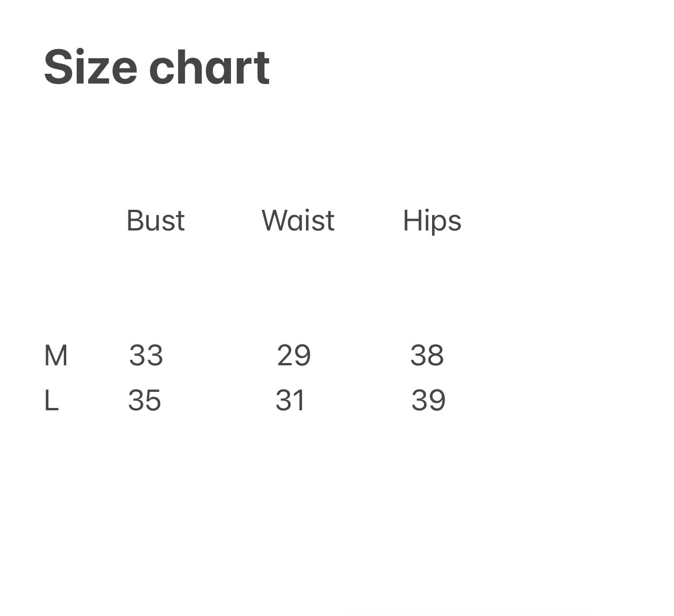This screenshot has height=616, width=674.
Task: Click the number 38 in the table
Action: click(x=427, y=355)
